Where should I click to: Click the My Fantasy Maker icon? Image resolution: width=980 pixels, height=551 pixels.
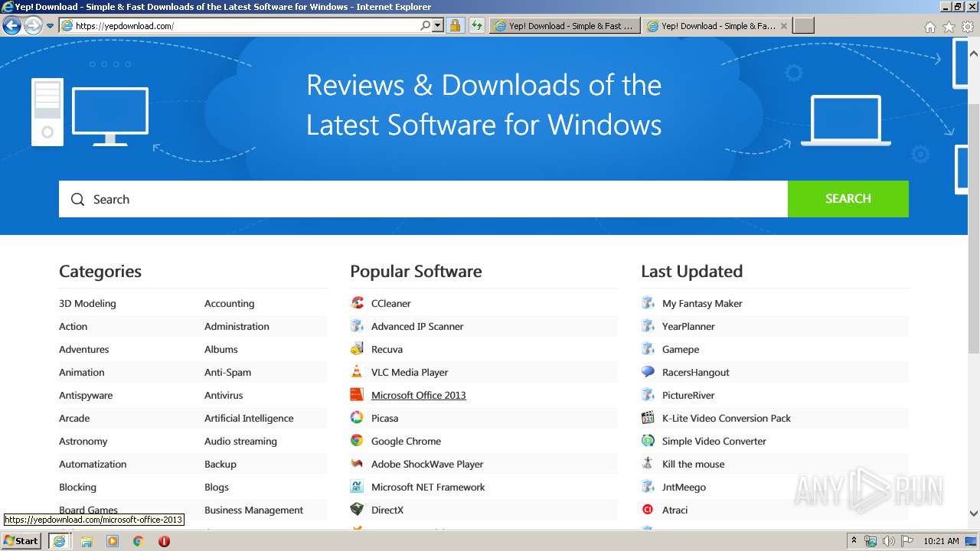[648, 303]
